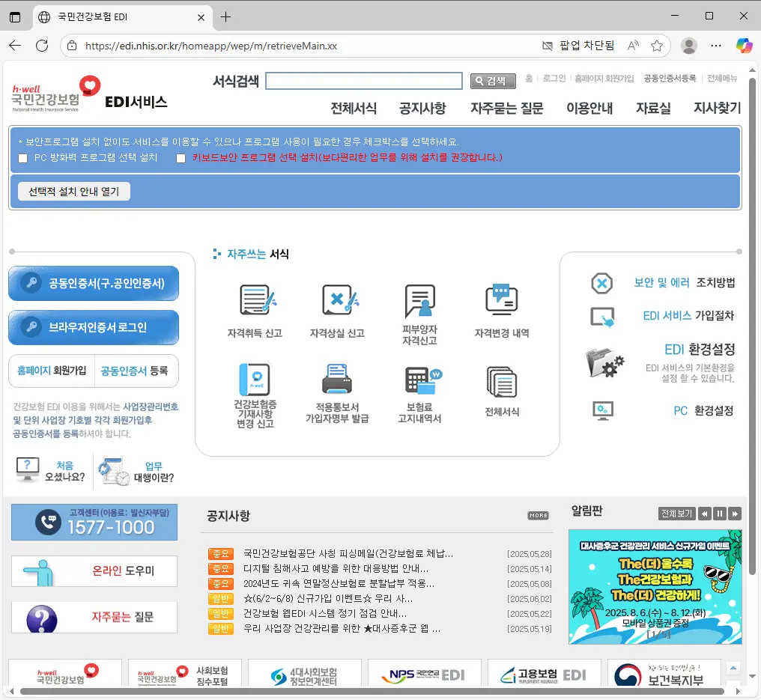761x700 pixels.
Task: Open the 이용안내 top menu
Action: click(589, 108)
